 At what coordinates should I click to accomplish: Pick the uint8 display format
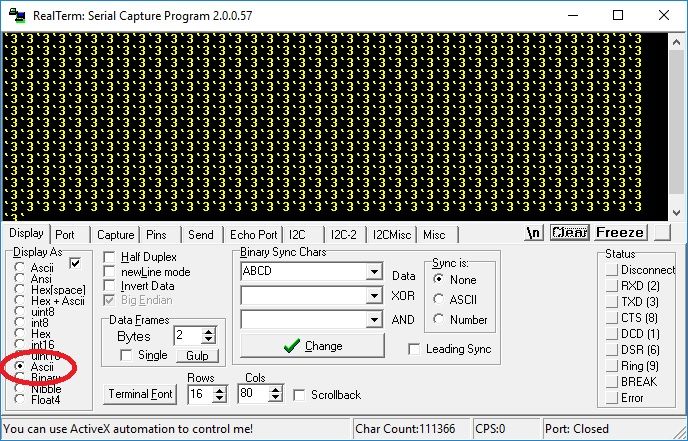click(19, 312)
